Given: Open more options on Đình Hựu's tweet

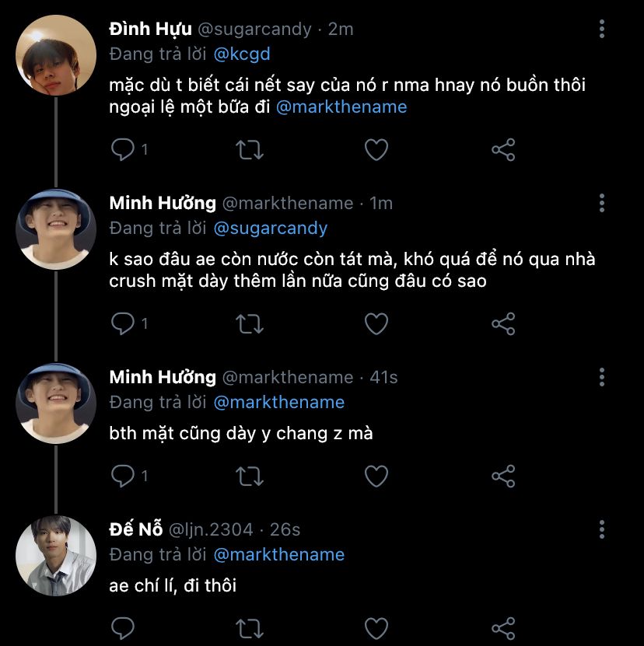Looking at the screenshot, I should pyautogui.click(x=602, y=30).
